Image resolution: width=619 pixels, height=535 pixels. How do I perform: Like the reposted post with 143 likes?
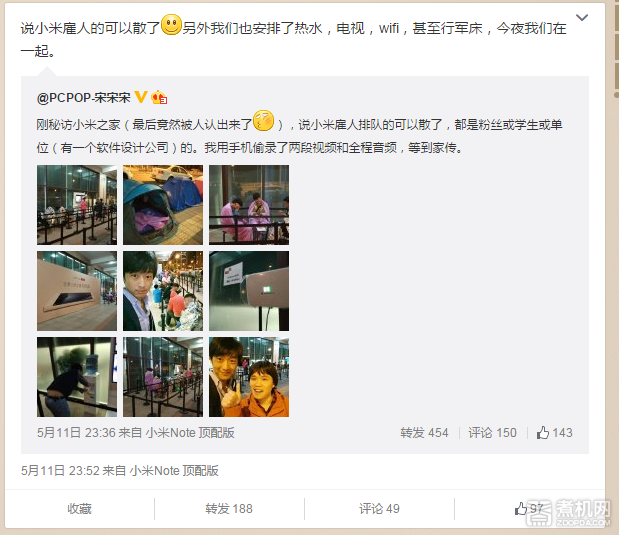tap(554, 433)
